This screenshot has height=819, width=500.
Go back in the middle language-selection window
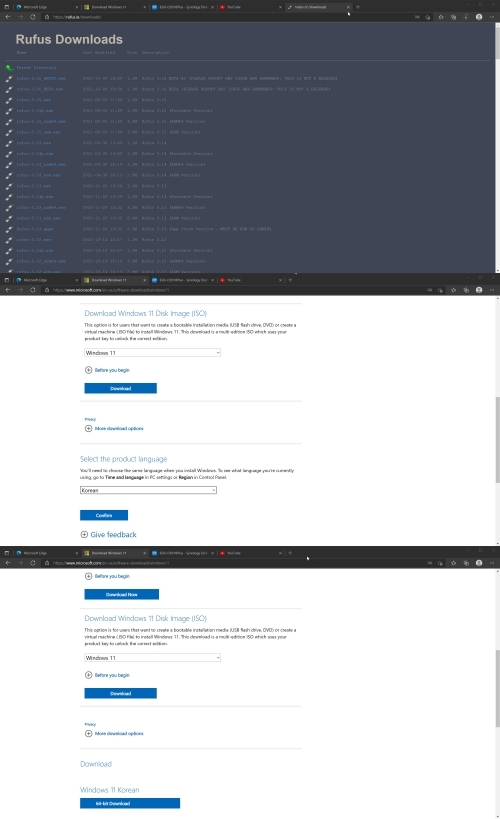click(8, 290)
